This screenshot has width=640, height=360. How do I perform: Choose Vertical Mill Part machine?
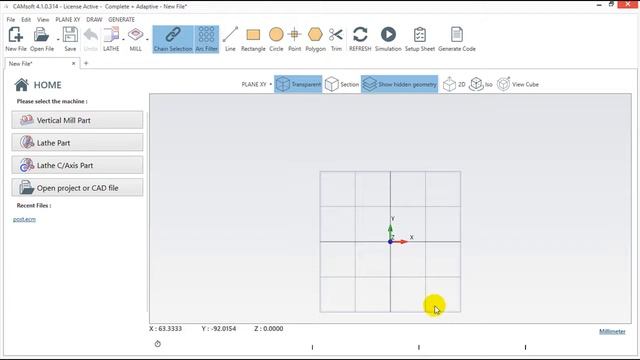tap(77, 120)
